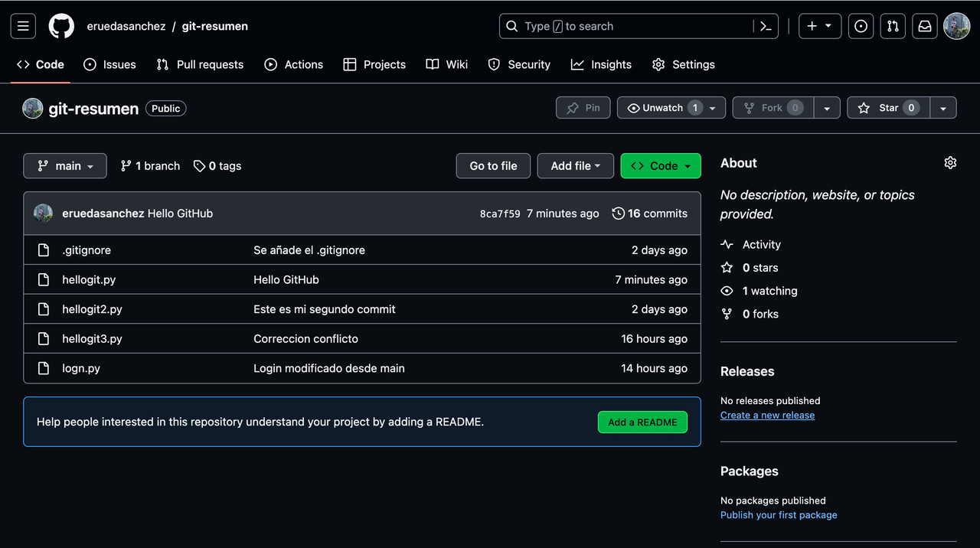The height and width of the screenshot is (548, 980).
Task: Click the Activity pulse icon
Action: click(x=727, y=245)
